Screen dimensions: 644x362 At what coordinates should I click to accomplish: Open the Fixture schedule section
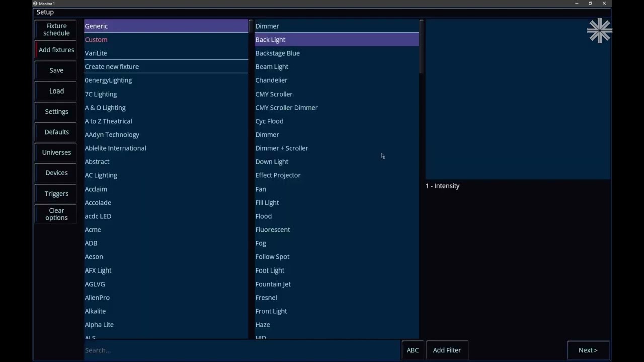coord(56,30)
